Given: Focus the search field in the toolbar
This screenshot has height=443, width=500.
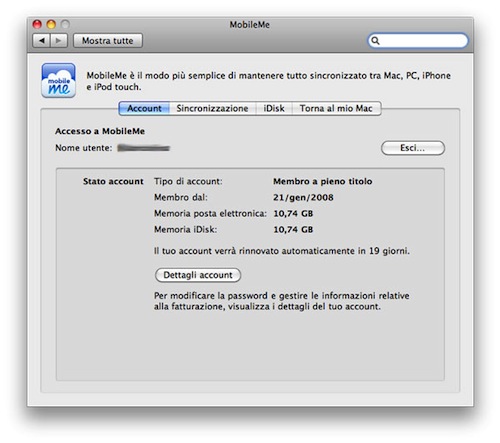Looking at the screenshot, I should point(418,41).
